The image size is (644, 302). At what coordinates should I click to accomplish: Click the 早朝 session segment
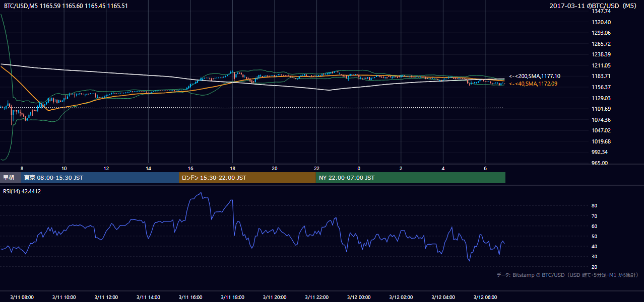pos(10,178)
